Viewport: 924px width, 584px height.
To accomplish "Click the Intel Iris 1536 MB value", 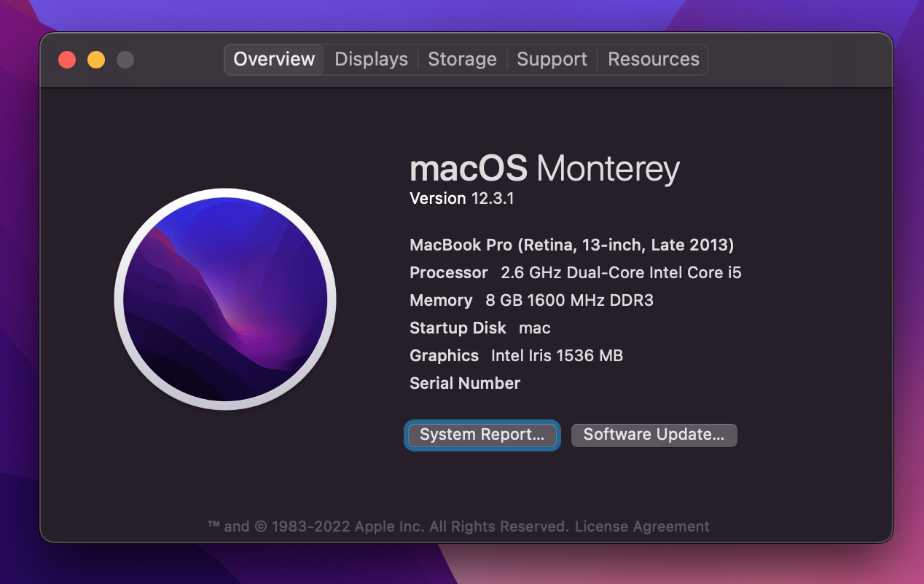I will [557, 355].
